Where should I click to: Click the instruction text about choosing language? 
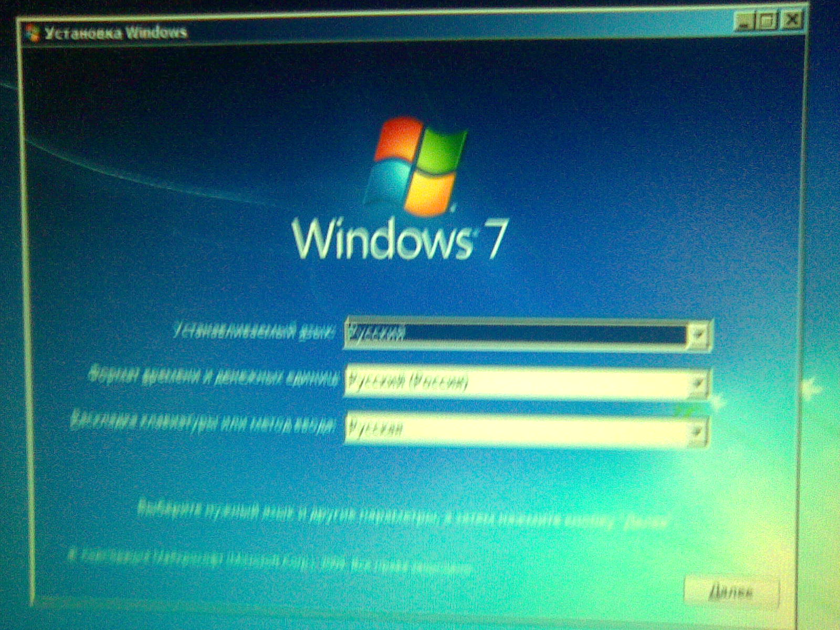[x=403, y=514]
